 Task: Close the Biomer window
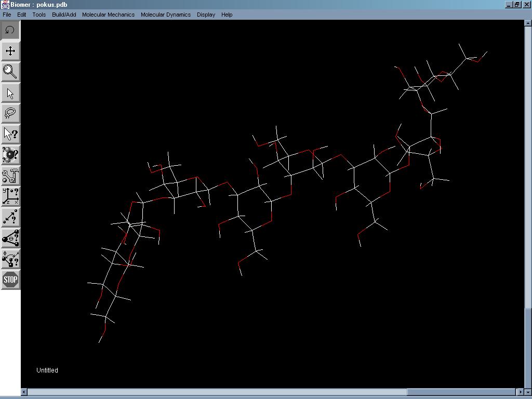526,5
